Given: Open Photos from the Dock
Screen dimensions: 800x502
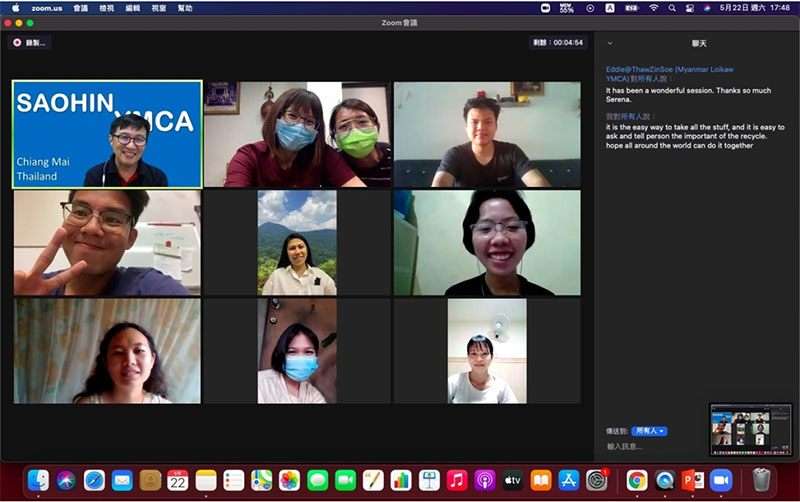Looking at the screenshot, I should [x=289, y=480].
